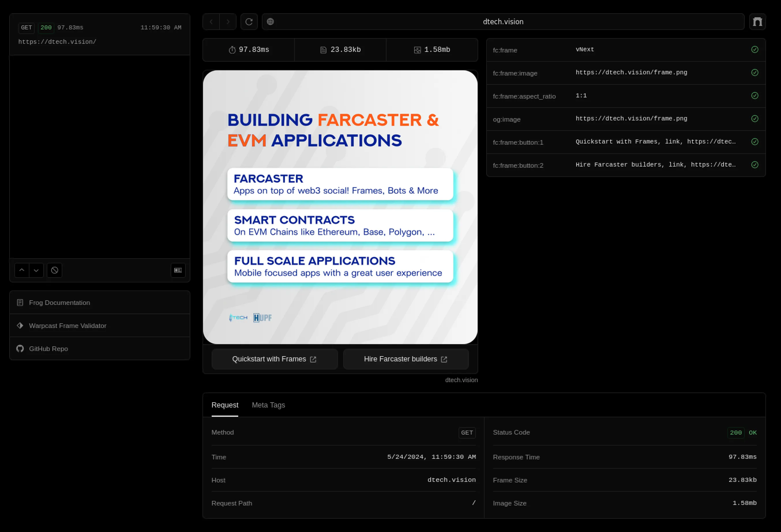Click external link icon on Hire builders button

click(x=444, y=359)
